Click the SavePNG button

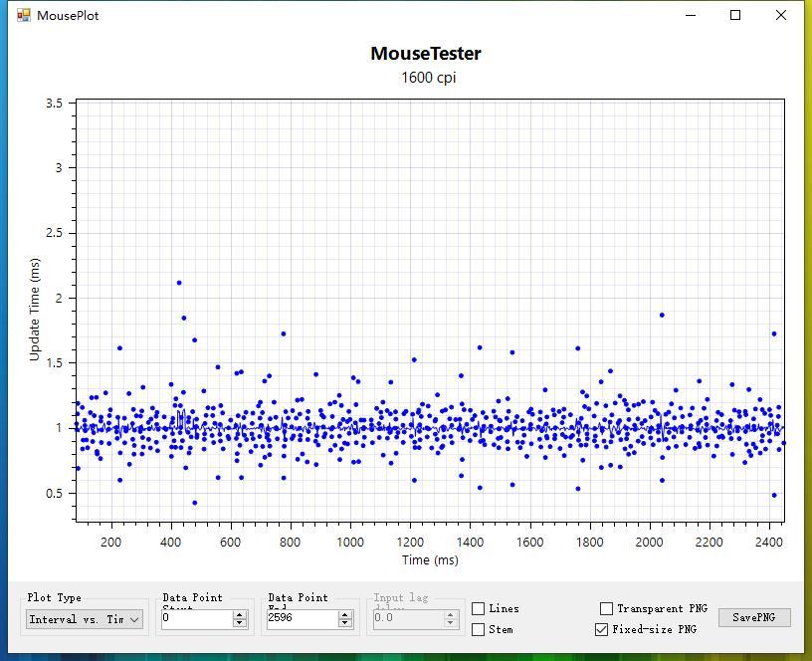(754, 617)
